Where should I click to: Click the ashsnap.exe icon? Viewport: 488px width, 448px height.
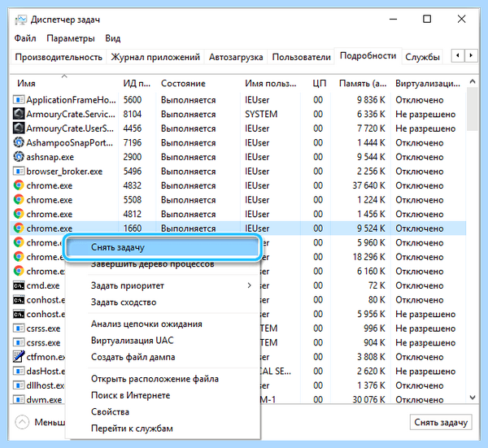click(x=19, y=157)
